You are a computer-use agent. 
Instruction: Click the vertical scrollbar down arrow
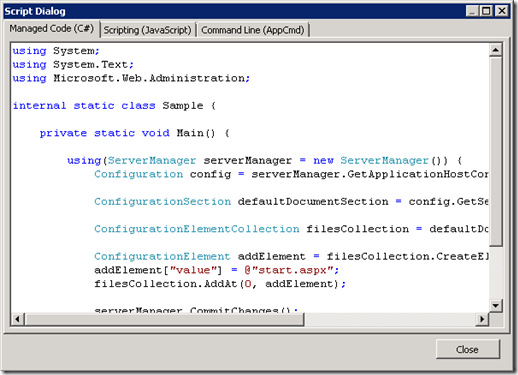pyautogui.click(x=495, y=305)
